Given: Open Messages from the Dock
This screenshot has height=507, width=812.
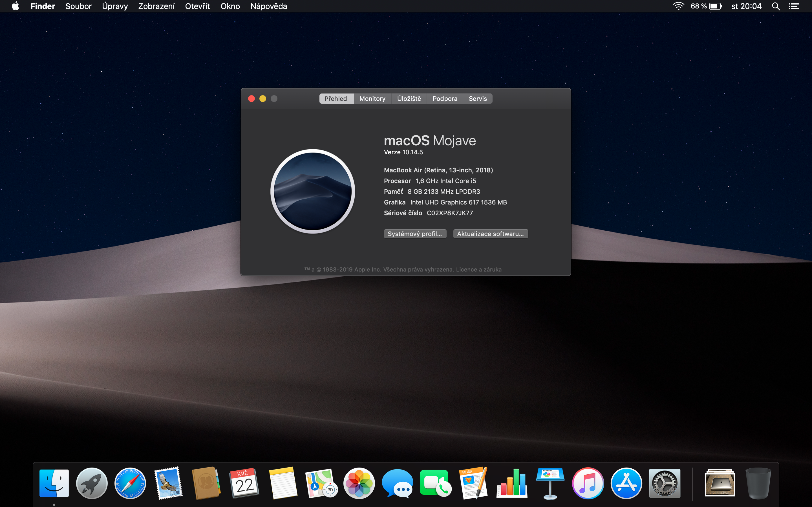Looking at the screenshot, I should pyautogui.click(x=397, y=483).
